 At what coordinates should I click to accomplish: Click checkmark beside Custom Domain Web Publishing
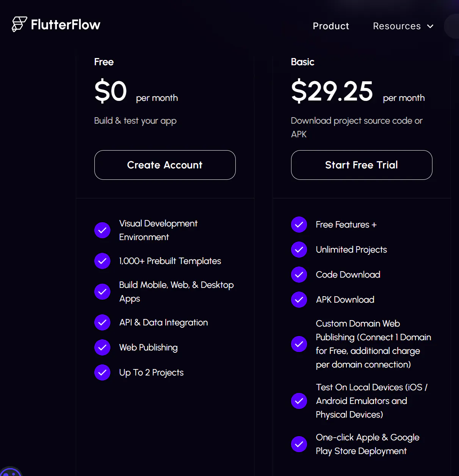point(299,344)
